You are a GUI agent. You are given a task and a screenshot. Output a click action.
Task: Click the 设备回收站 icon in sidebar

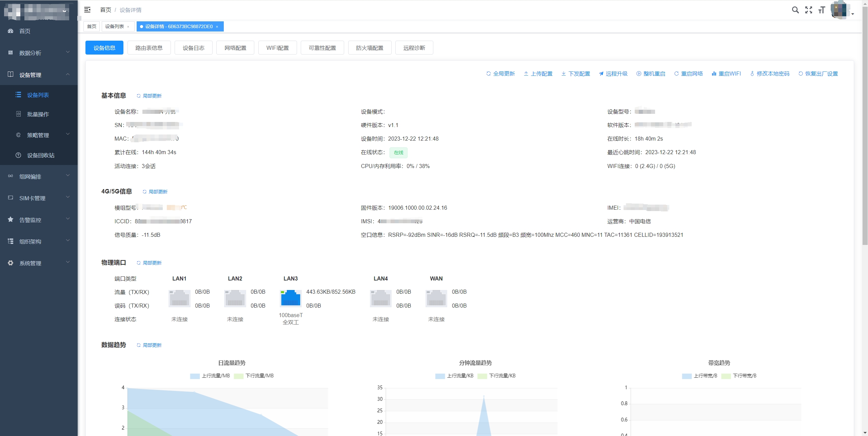[18, 155]
